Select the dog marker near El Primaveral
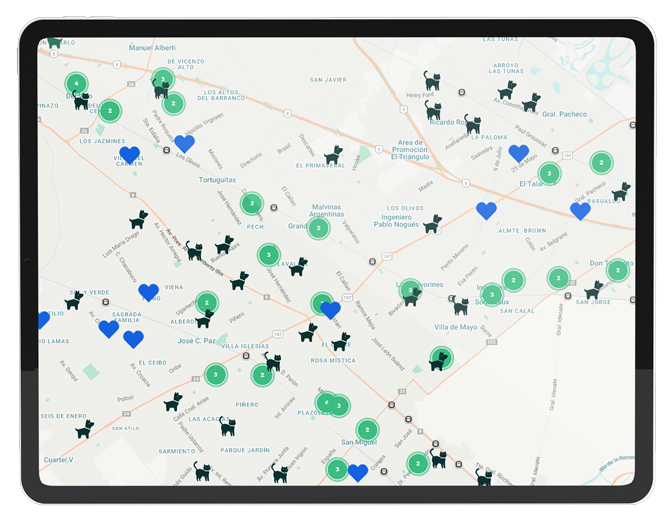Image resolution: width=670 pixels, height=516 pixels. click(x=333, y=154)
